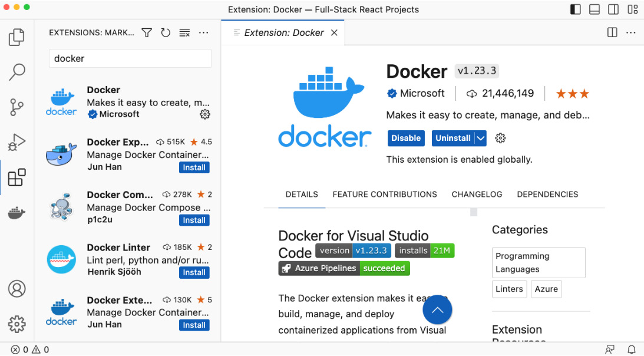Open the Azure category
Image resolution: width=644 pixels, height=356 pixels.
click(546, 289)
